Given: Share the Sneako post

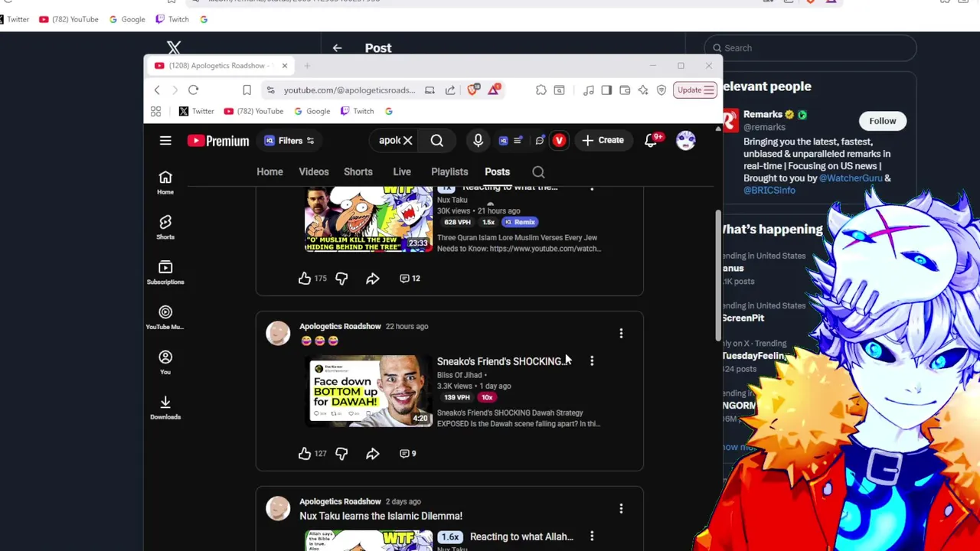Looking at the screenshot, I should tap(372, 454).
